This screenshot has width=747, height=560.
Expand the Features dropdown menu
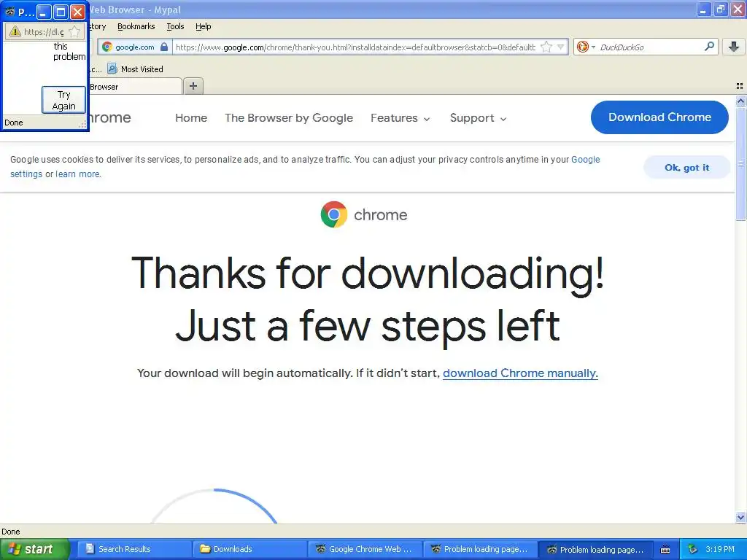tap(400, 117)
